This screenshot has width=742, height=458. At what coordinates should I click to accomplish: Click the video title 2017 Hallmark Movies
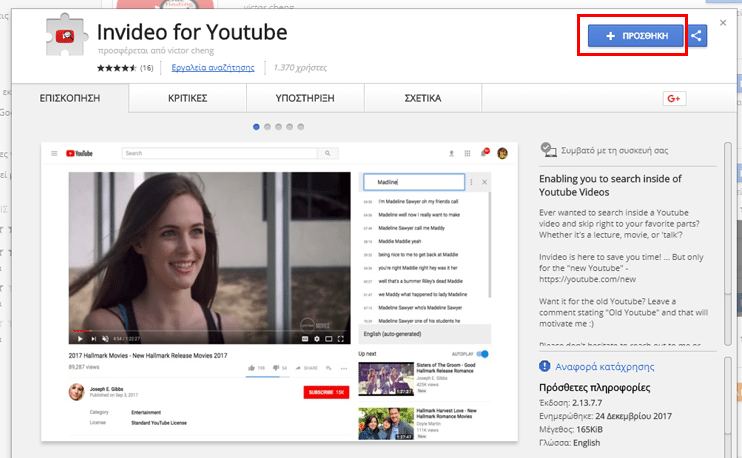(x=148, y=355)
